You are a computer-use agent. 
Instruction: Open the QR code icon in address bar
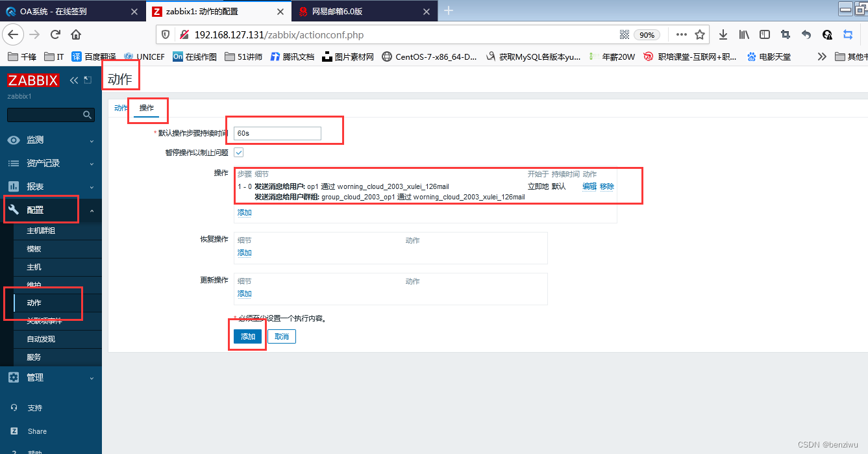pos(625,34)
